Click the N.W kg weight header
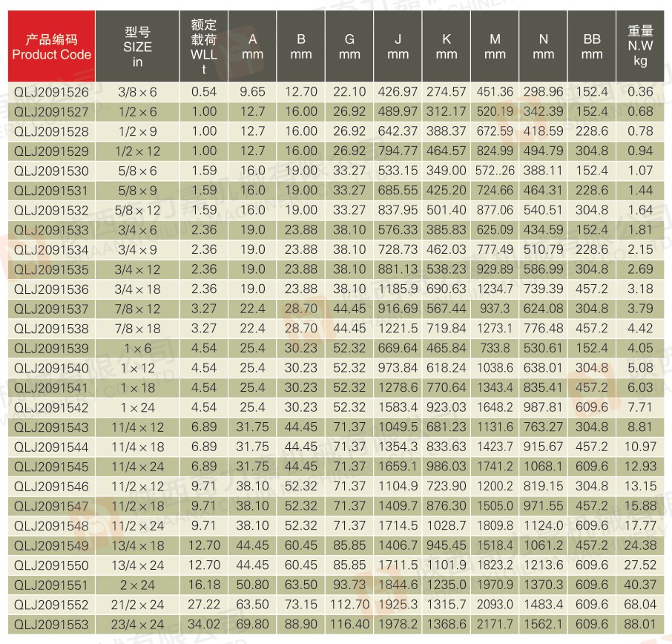This screenshot has width=672, height=644. [x=640, y=47]
